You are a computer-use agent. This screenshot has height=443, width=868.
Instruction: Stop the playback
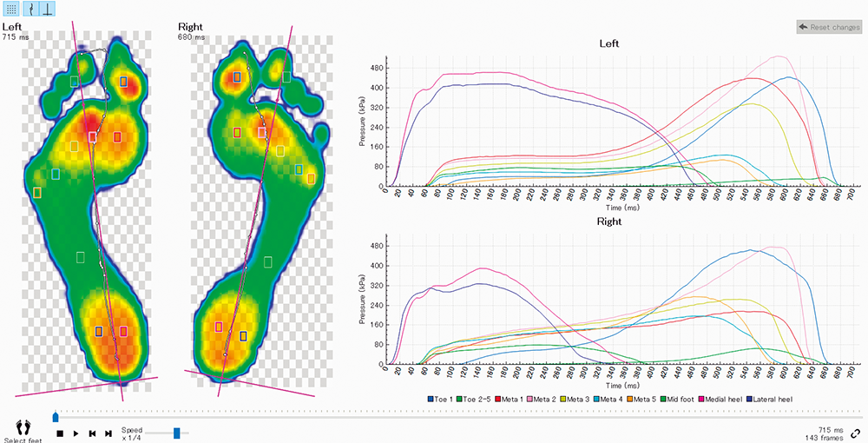tap(60, 433)
